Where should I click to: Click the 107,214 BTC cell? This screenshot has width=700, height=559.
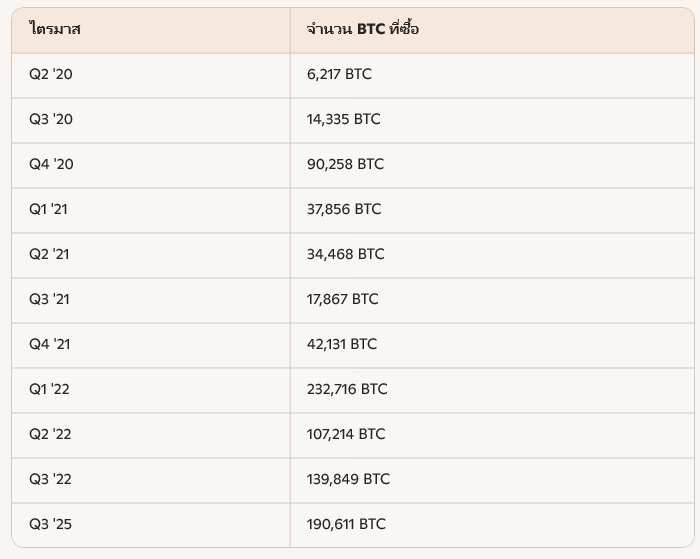345,434
